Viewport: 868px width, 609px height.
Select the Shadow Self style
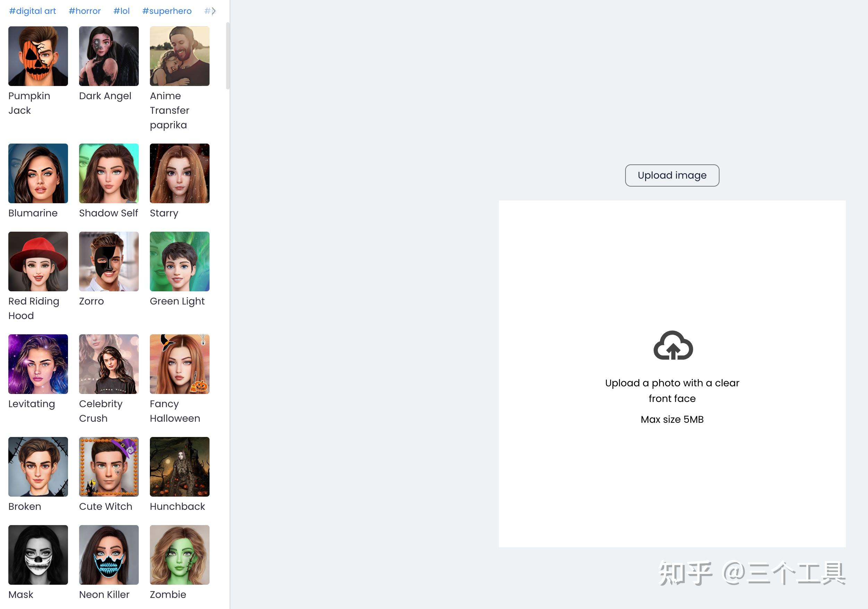tap(109, 173)
